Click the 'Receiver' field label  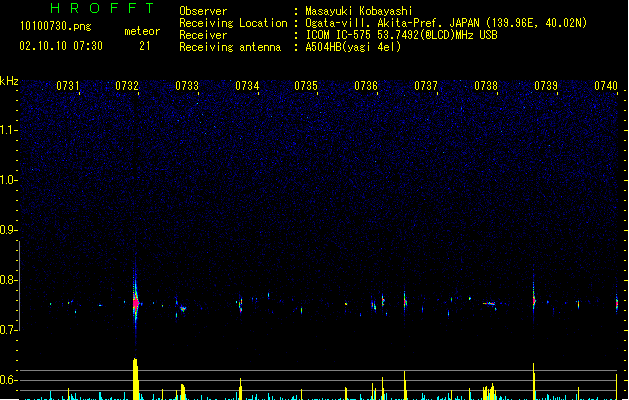click(203, 35)
